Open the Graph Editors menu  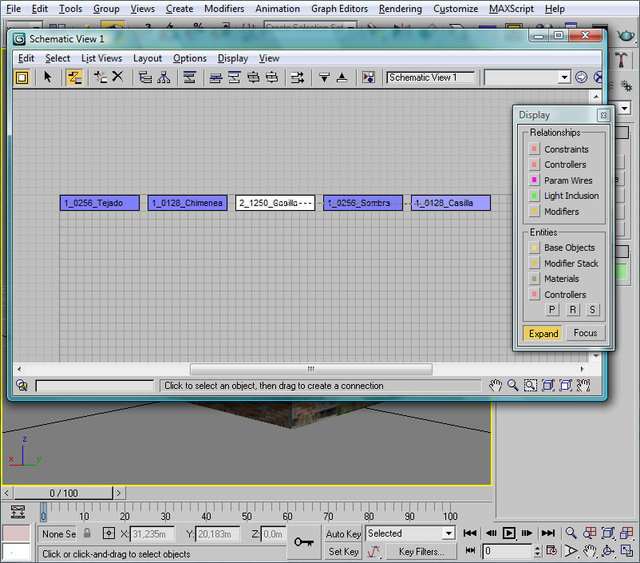pos(339,9)
